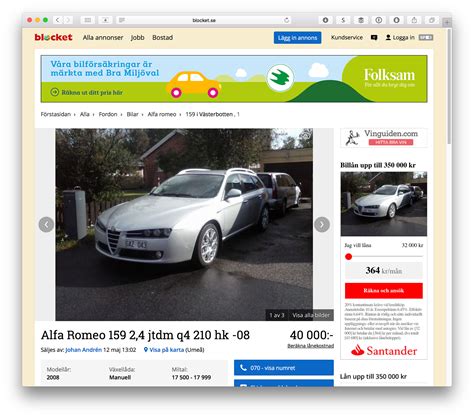
Task: Click the Alla breadcrumb
Action: (x=85, y=114)
